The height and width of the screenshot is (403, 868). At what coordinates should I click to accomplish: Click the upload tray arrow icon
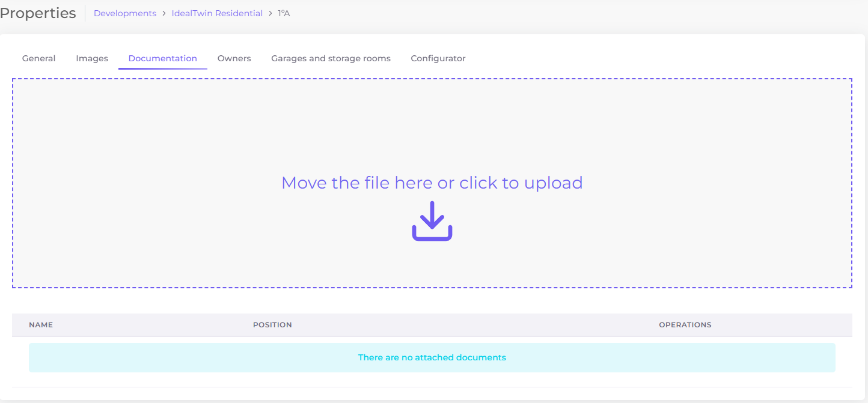(x=432, y=222)
